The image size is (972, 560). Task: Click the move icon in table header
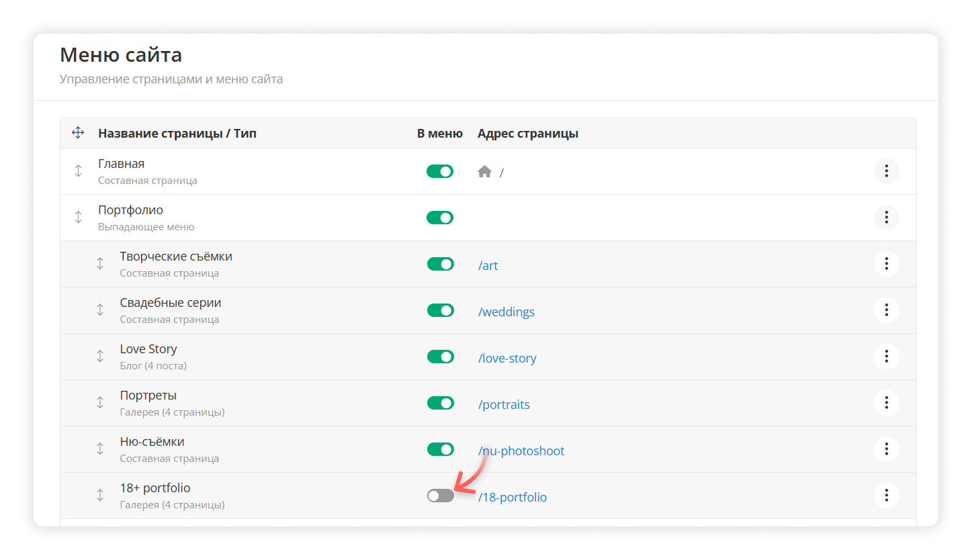(x=78, y=133)
